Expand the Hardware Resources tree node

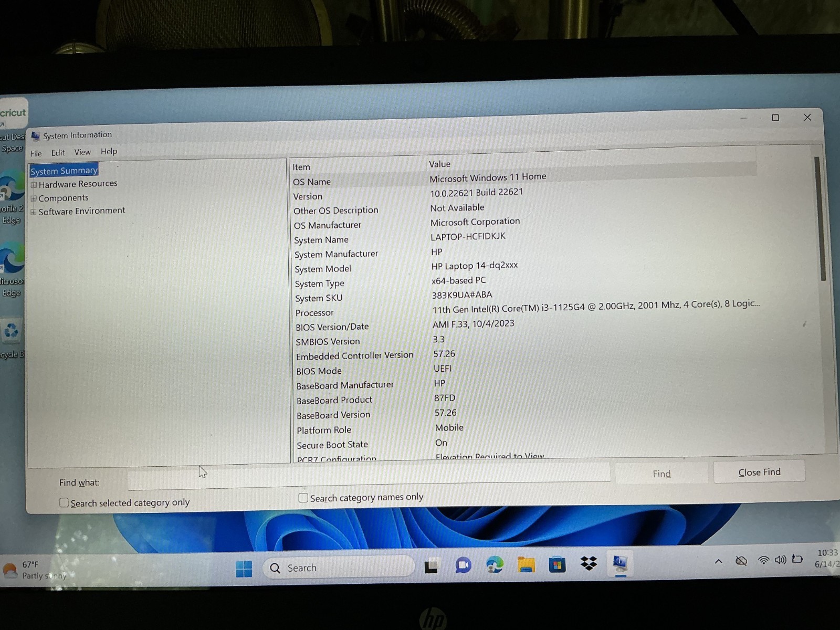click(x=34, y=185)
